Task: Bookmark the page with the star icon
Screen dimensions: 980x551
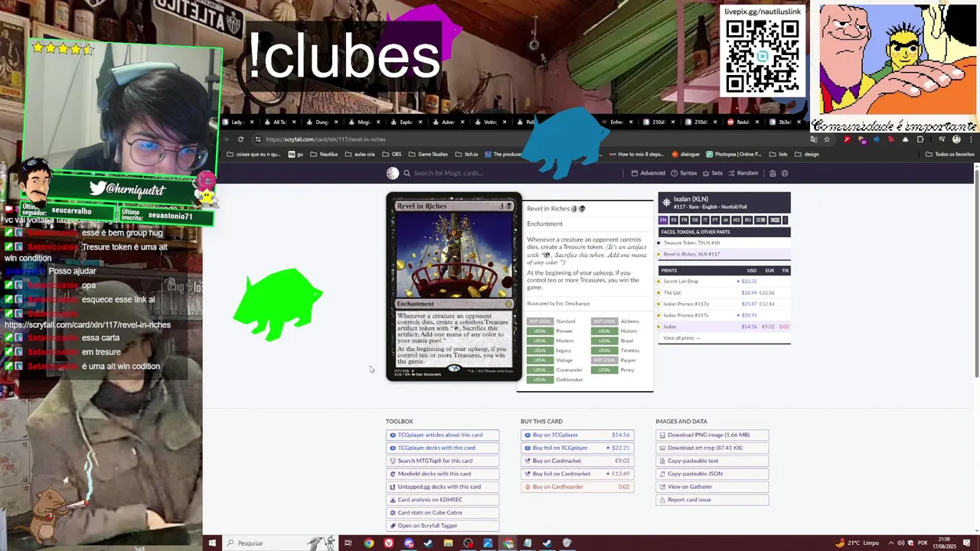Action: tap(827, 139)
